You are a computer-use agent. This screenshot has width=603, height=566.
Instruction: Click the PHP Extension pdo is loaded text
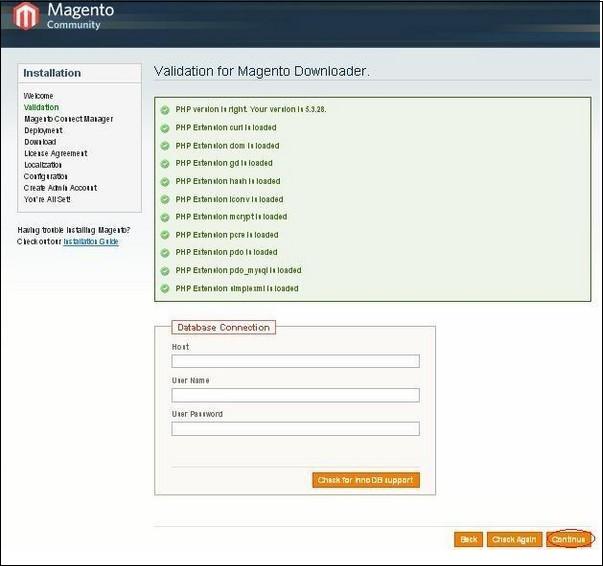point(226,252)
